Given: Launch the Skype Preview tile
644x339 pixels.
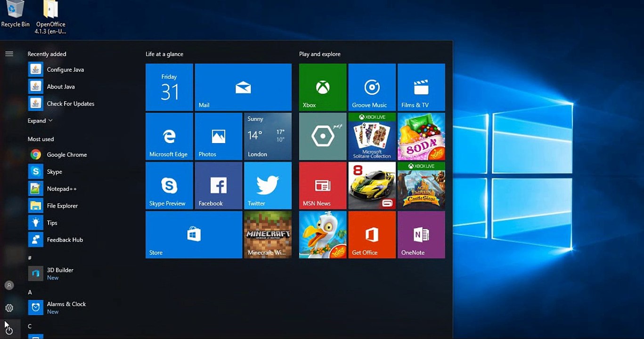Looking at the screenshot, I should pos(169,186).
